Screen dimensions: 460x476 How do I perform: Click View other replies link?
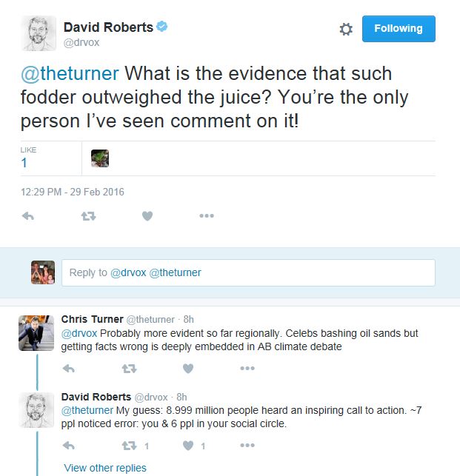105,468
